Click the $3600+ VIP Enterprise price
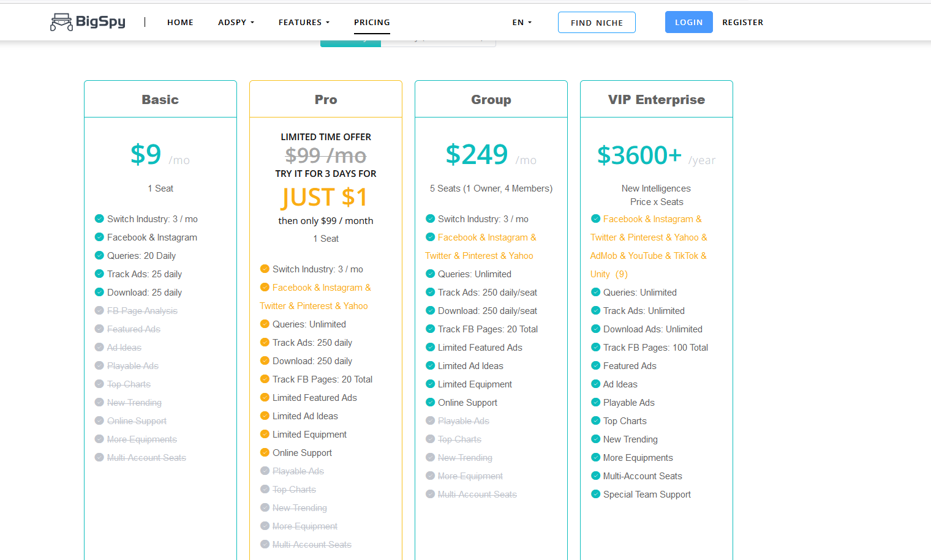 (x=639, y=155)
